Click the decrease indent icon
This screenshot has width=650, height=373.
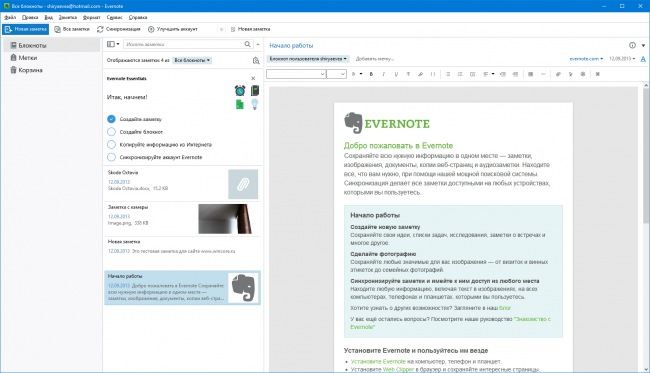click(x=503, y=74)
